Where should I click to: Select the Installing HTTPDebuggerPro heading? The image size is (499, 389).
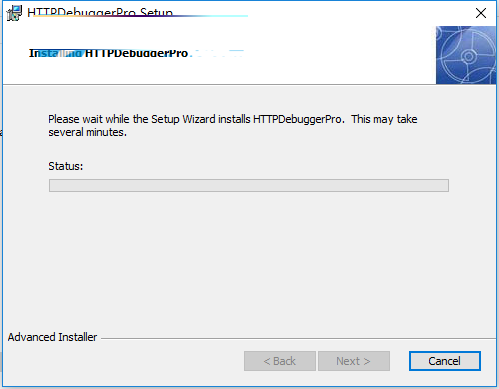(x=108, y=53)
